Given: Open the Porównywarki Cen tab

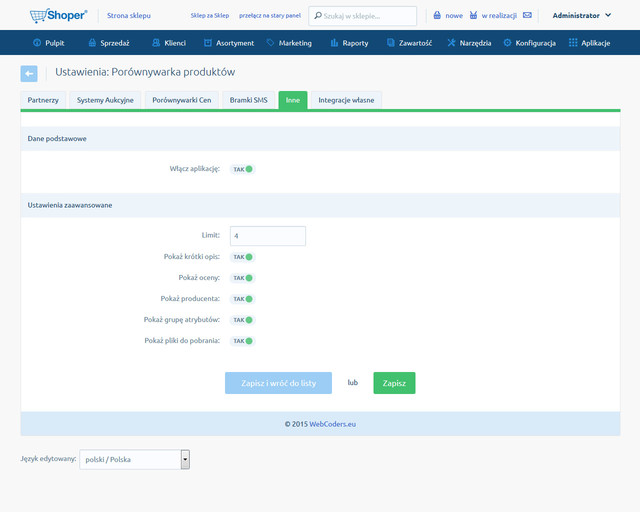Looking at the screenshot, I should 180,100.
